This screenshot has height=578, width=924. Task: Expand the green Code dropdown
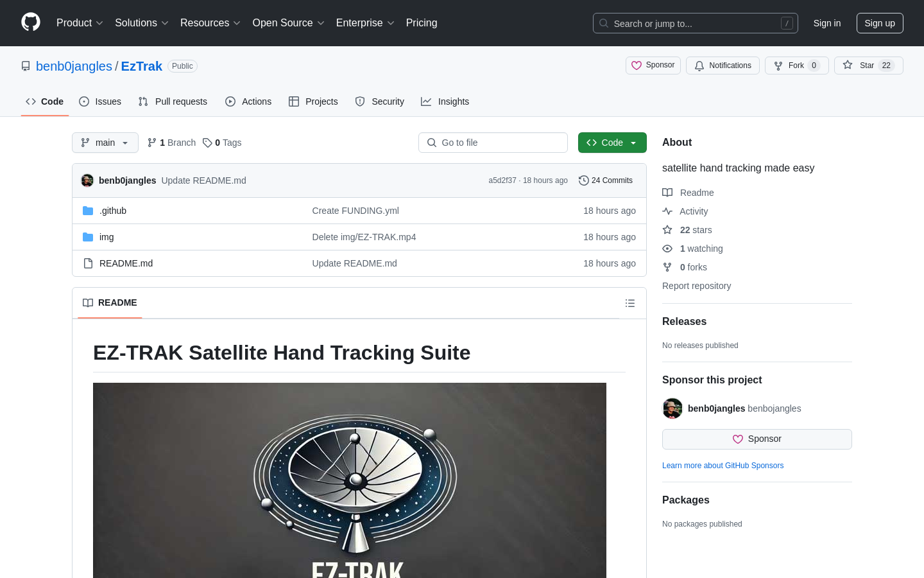(x=612, y=143)
